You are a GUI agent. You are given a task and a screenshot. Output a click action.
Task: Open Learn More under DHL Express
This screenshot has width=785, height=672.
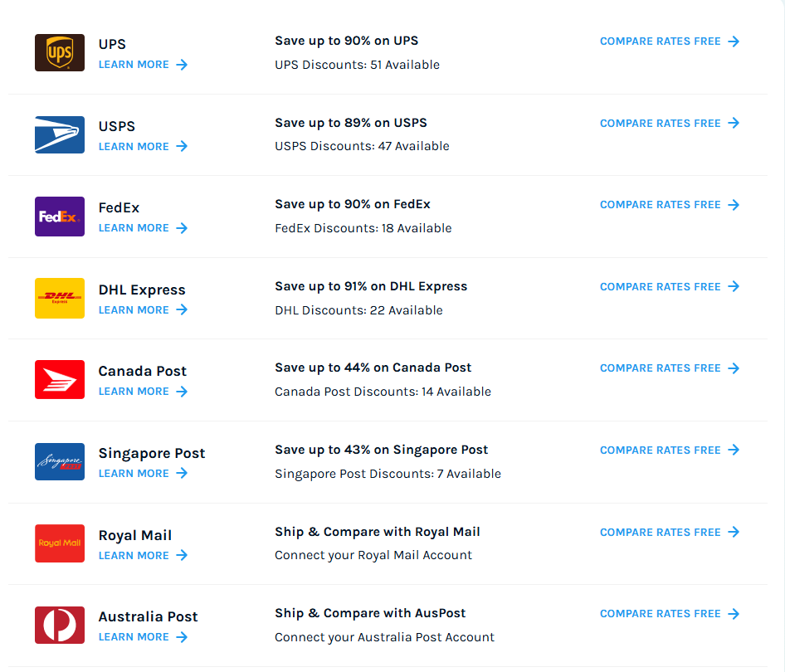pyautogui.click(x=144, y=310)
